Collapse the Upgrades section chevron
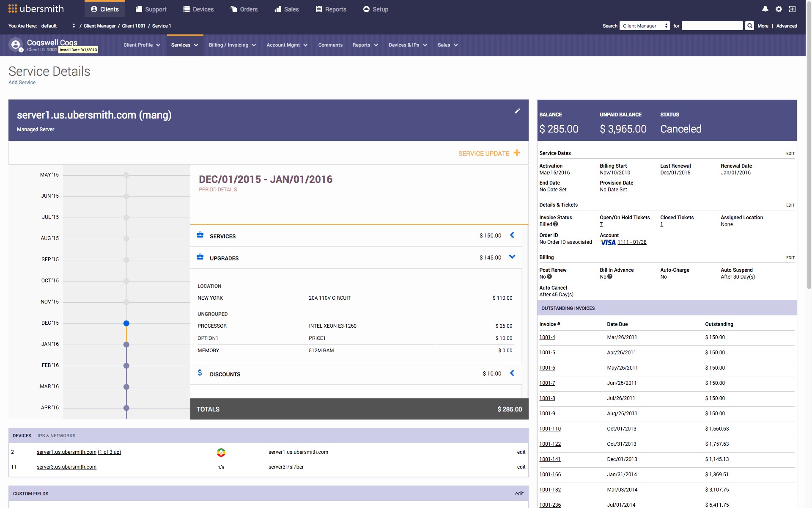This screenshot has width=812, height=508. click(512, 257)
